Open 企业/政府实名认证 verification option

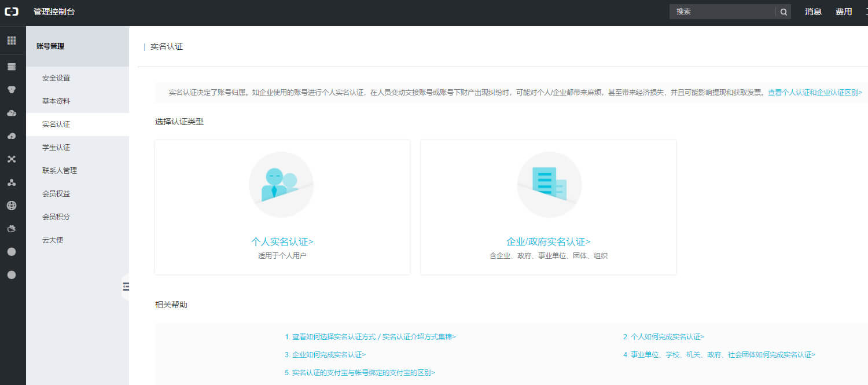[x=549, y=241]
